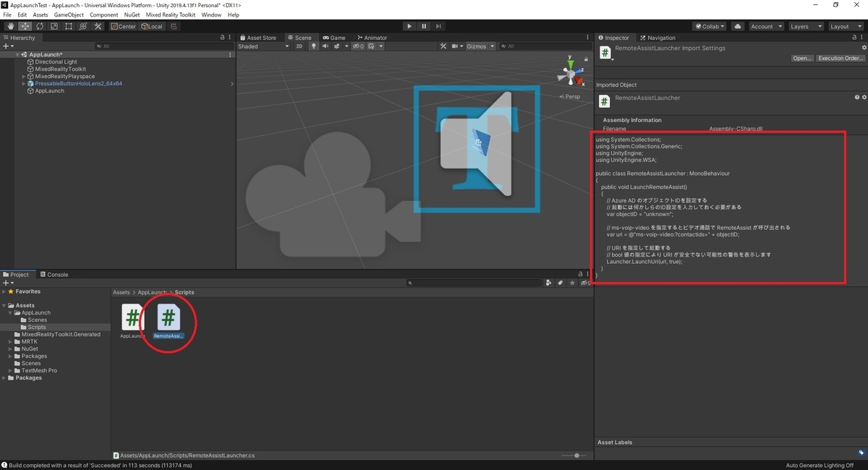Click Project search by label icon
Screen dimensions: 868x470
(x=561, y=283)
